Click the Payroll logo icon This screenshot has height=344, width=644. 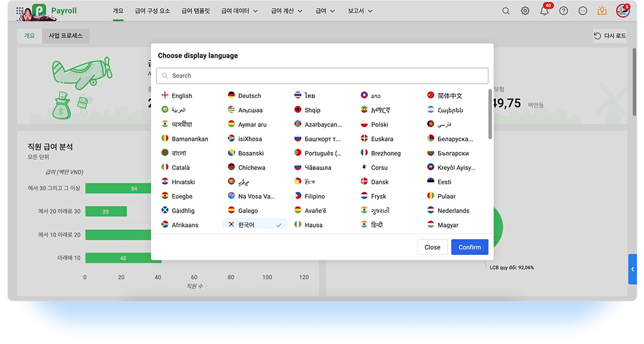[x=40, y=12]
